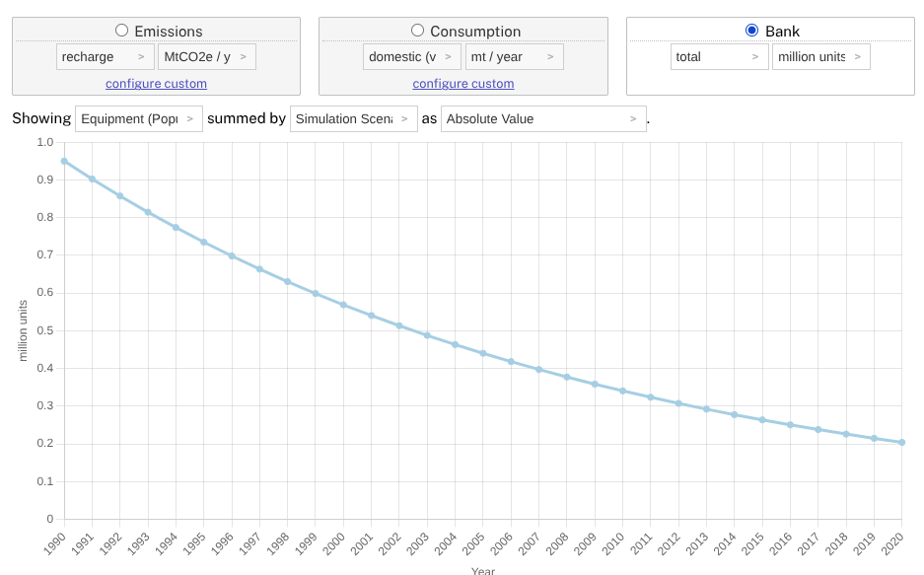Open the recharge dropdown under Emissions
This screenshot has width=924, height=575.
pos(106,56)
